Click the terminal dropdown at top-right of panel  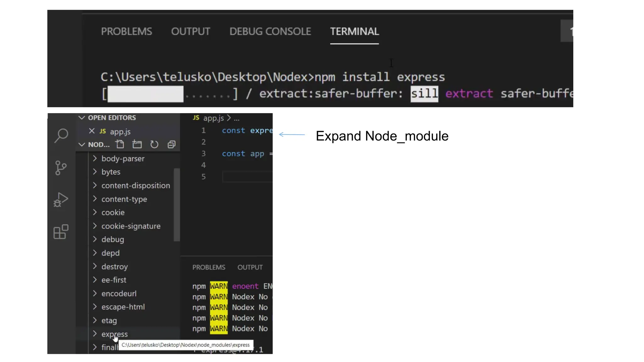(x=567, y=31)
